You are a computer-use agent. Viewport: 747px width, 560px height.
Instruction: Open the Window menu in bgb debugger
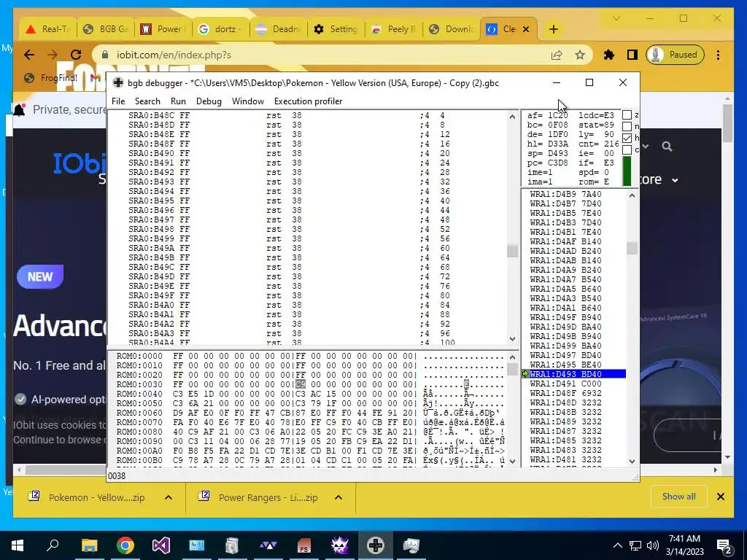(248, 101)
